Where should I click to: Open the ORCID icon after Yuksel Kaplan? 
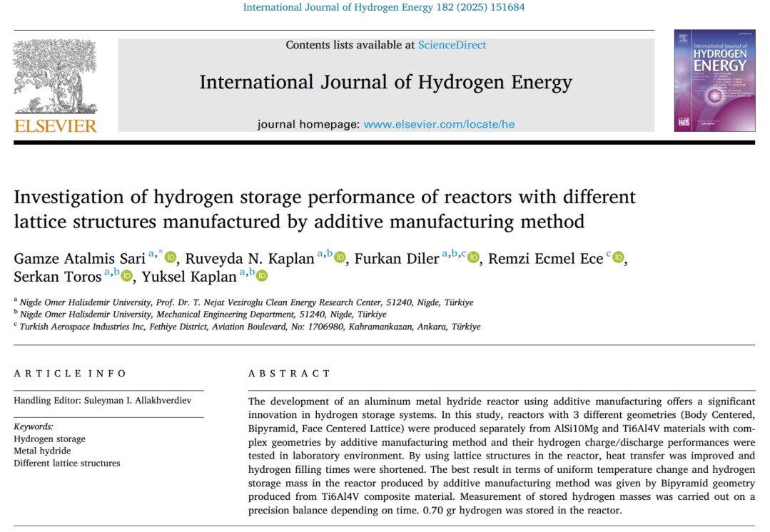tap(262, 275)
